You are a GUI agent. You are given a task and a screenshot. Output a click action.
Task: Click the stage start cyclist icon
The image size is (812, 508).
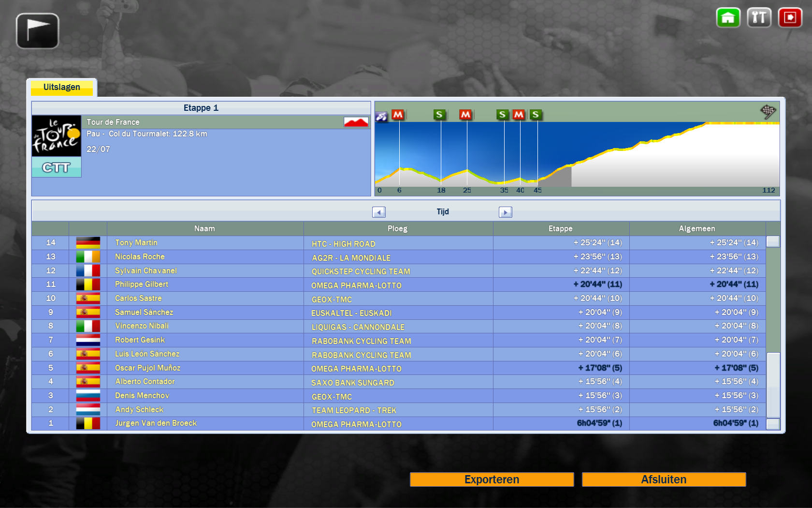click(381, 116)
